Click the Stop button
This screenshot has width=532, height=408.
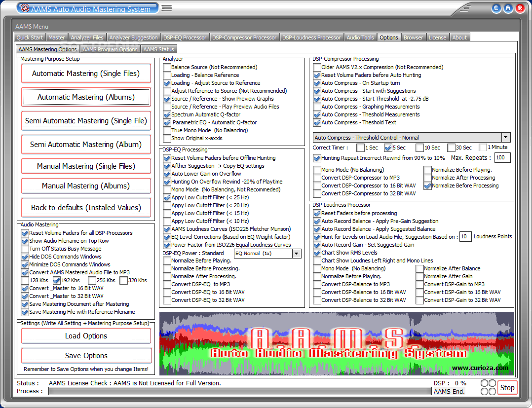click(507, 388)
